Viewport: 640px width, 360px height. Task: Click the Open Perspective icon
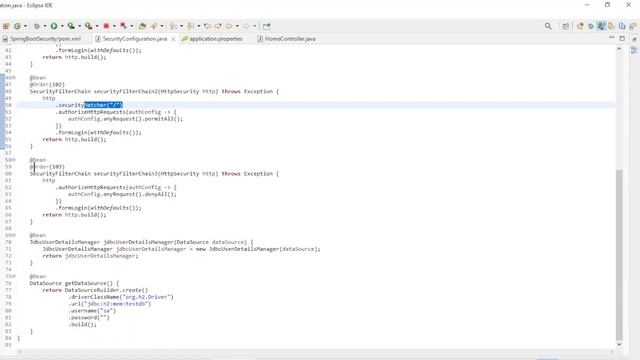point(565,26)
